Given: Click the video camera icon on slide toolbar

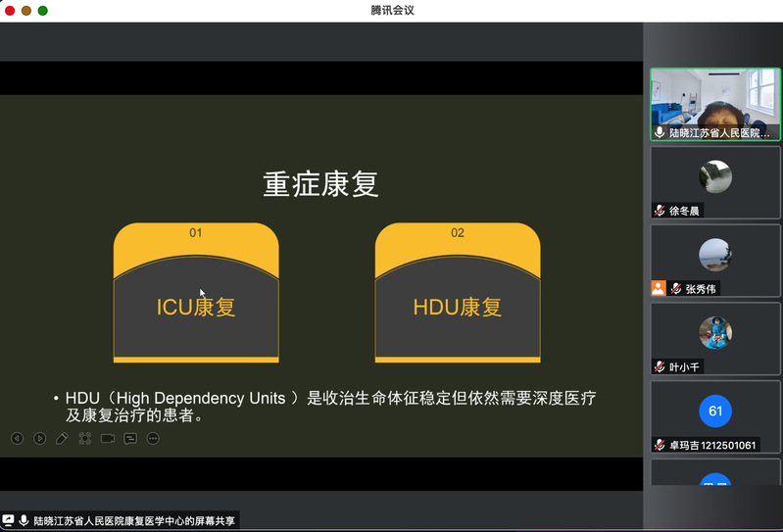Looking at the screenshot, I should [108, 439].
